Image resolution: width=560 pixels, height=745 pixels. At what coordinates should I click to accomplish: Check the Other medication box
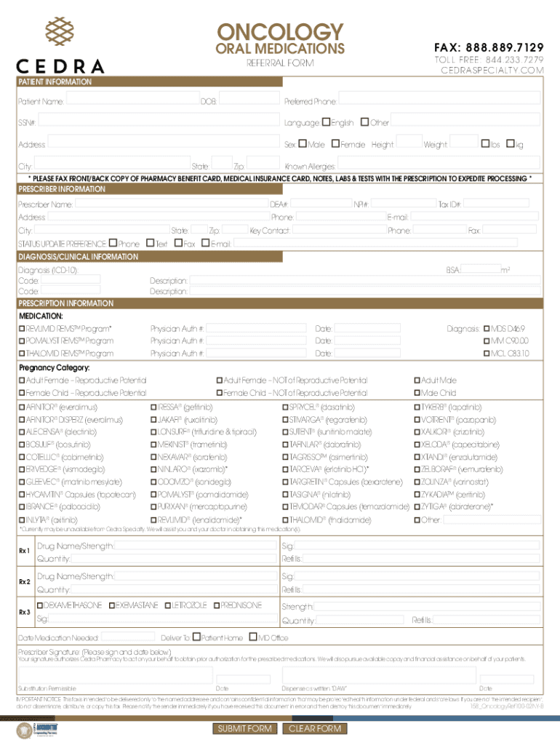417,519
